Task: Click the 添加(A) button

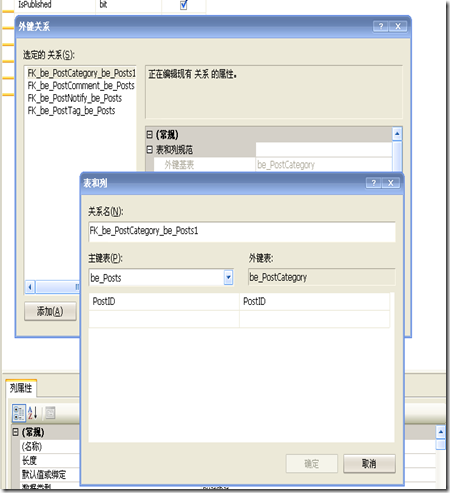Action: tap(50, 311)
